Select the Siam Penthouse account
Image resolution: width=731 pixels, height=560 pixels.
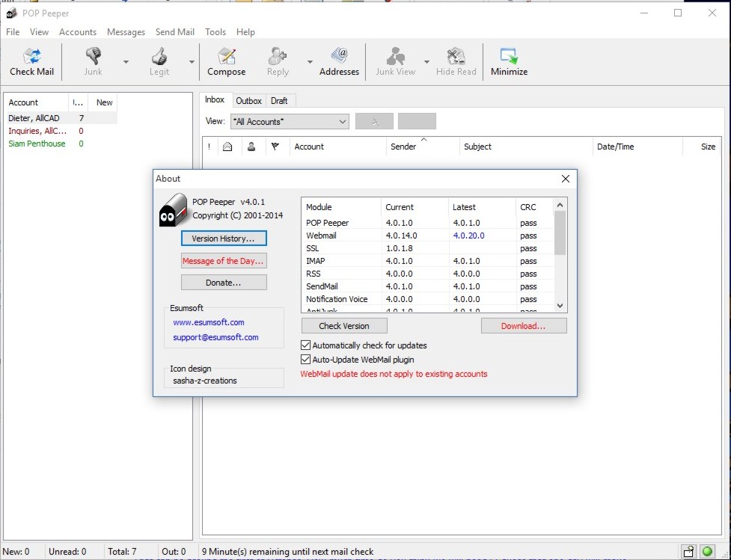tap(61, 144)
